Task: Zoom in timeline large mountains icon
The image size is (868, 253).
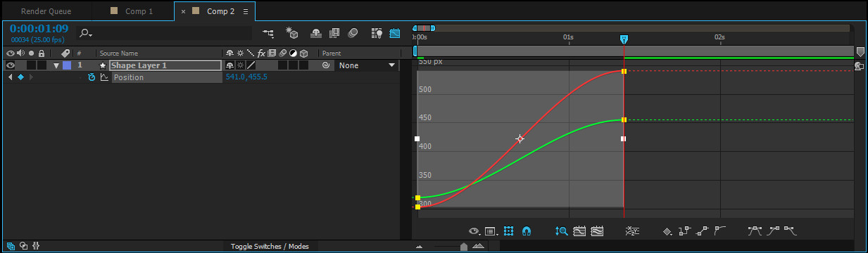Action: 478,246
